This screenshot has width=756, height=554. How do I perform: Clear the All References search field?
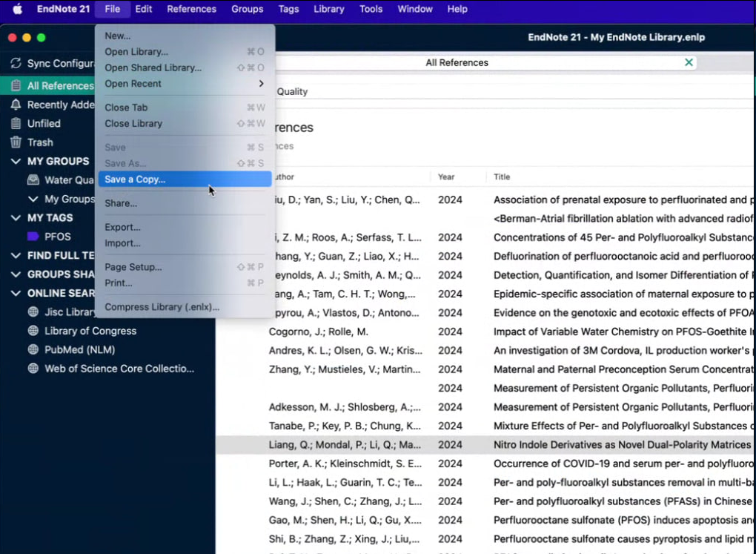(689, 63)
